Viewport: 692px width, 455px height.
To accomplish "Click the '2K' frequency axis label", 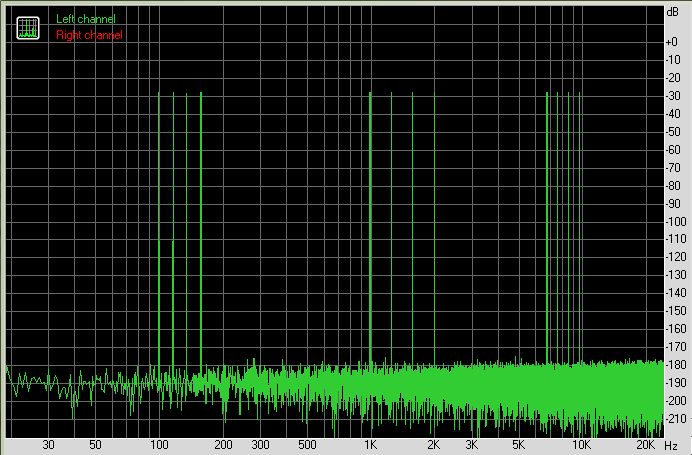I will (434, 445).
